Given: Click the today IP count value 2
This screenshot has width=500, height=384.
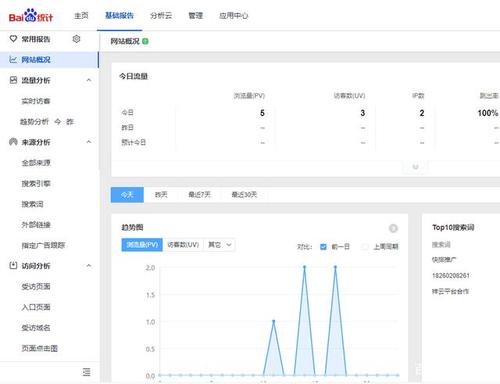Looking at the screenshot, I should point(422,113).
